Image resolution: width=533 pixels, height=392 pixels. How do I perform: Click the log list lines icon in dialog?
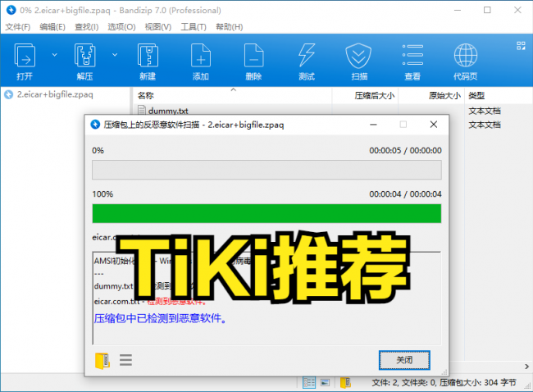click(x=125, y=360)
